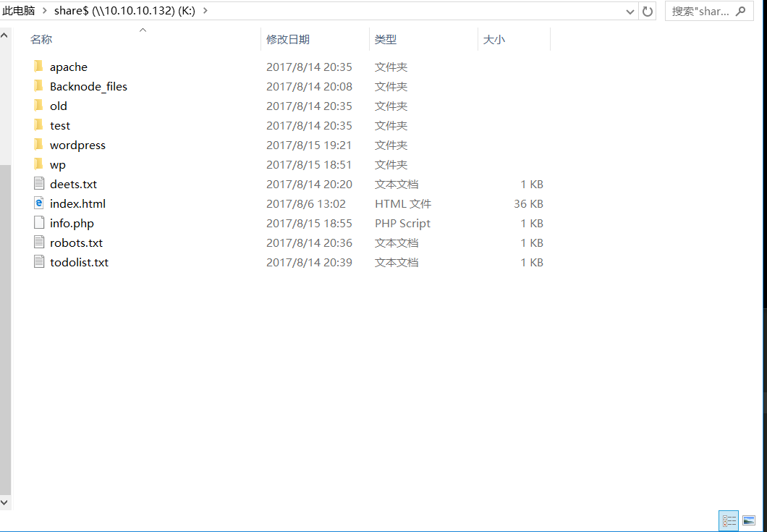Open the address bar history dropdown
The image size is (767, 532).
click(x=630, y=11)
